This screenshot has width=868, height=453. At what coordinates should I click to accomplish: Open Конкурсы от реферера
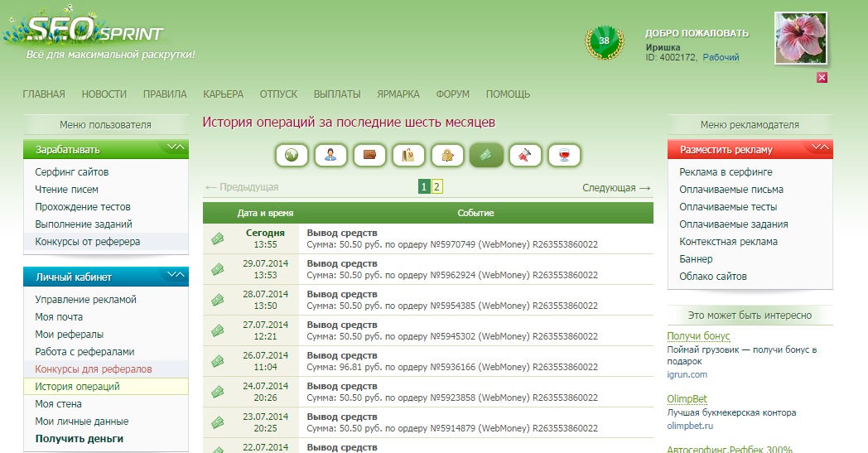(x=88, y=242)
